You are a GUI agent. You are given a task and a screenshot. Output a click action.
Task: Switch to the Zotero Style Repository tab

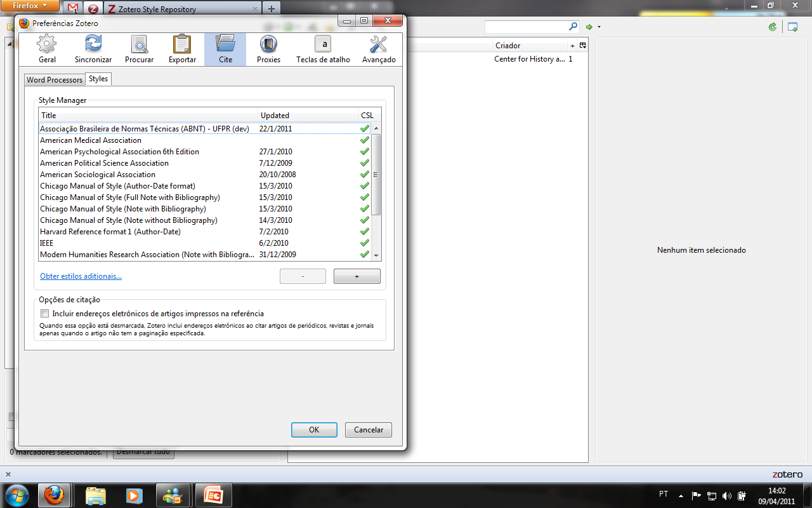pos(183,9)
